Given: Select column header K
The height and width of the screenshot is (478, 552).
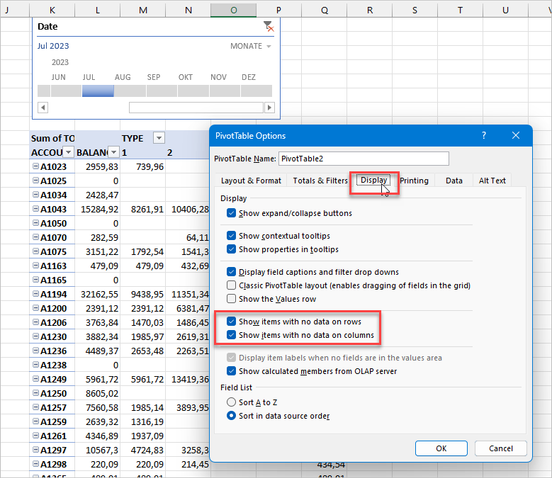Looking at the screenshot, I should (x=52, y=10).
